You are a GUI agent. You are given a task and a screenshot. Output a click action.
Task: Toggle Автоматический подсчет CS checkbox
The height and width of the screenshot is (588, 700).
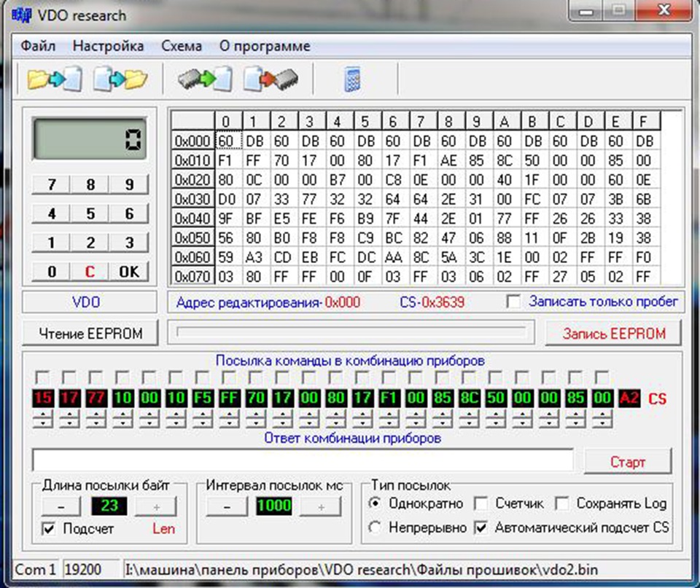click(x=481, y=528)
